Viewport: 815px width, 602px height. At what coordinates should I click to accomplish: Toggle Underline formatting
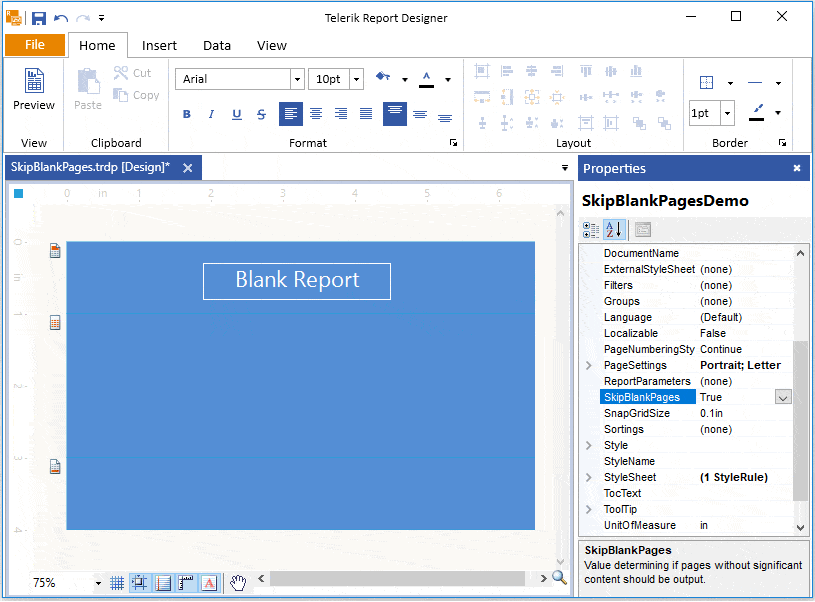pos(236,114)
